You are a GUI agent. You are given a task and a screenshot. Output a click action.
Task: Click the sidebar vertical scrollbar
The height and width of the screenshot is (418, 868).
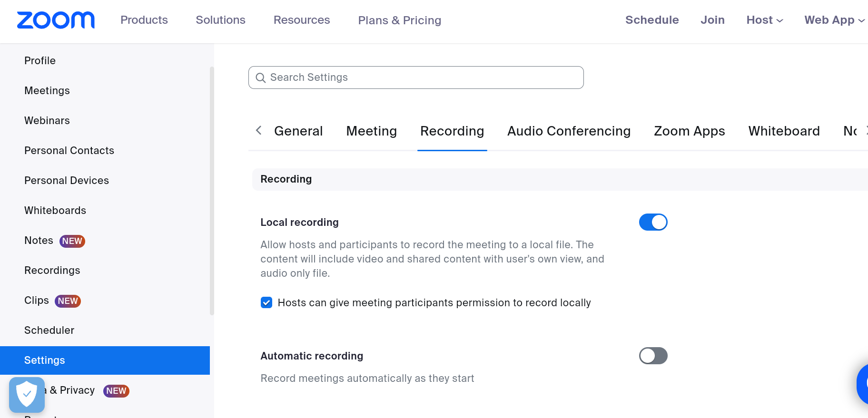click(x=212, y=190)
